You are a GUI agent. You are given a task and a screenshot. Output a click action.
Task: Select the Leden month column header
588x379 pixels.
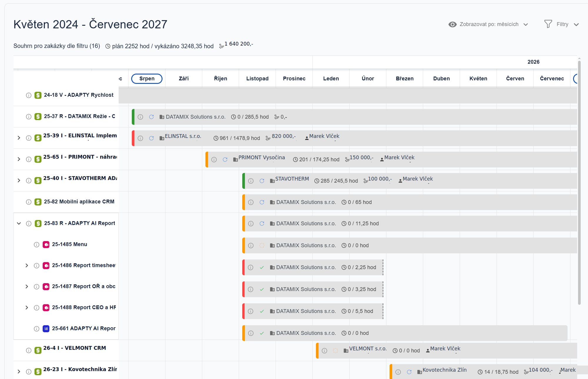pos(331,79)
